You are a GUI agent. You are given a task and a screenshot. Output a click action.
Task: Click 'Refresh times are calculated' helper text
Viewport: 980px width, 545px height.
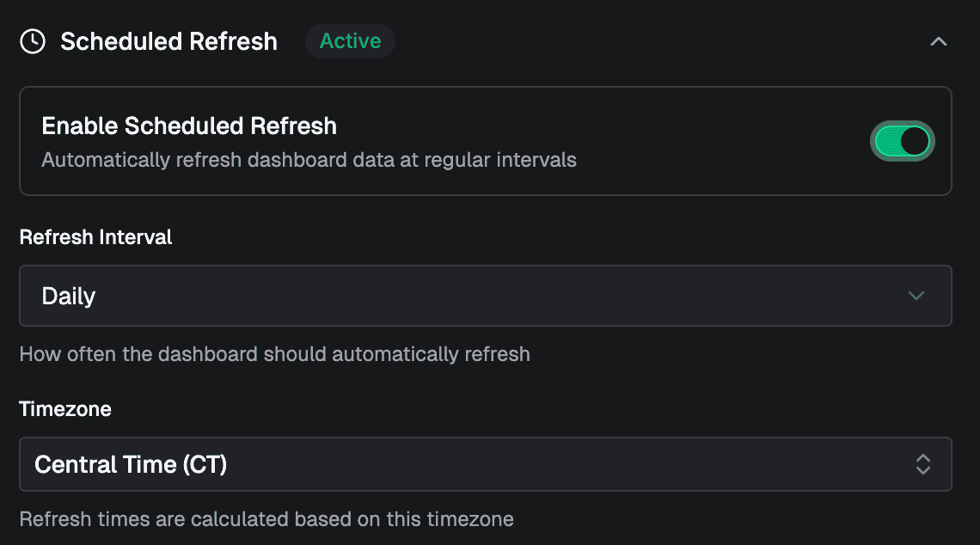[x=266, y=519]
